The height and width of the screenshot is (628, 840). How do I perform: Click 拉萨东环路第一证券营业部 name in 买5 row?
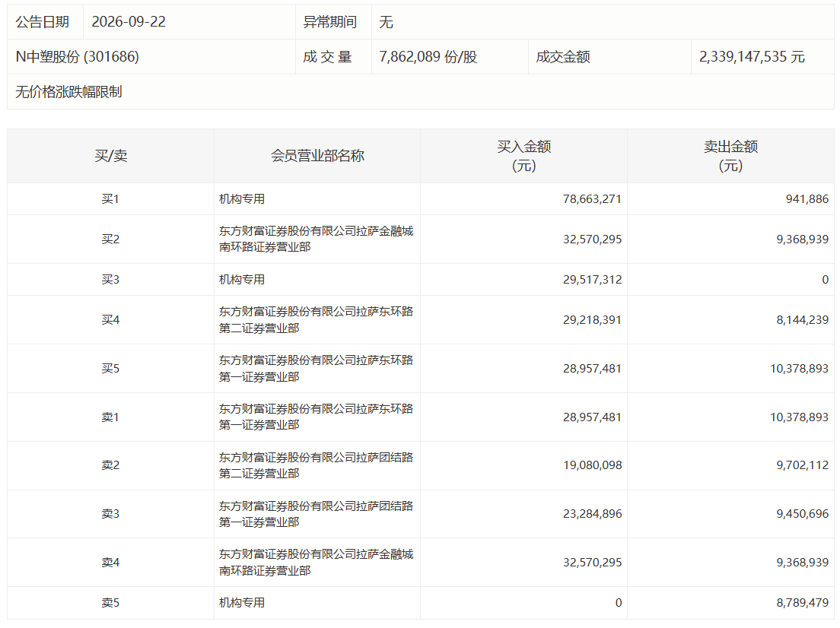coord(316,368)
